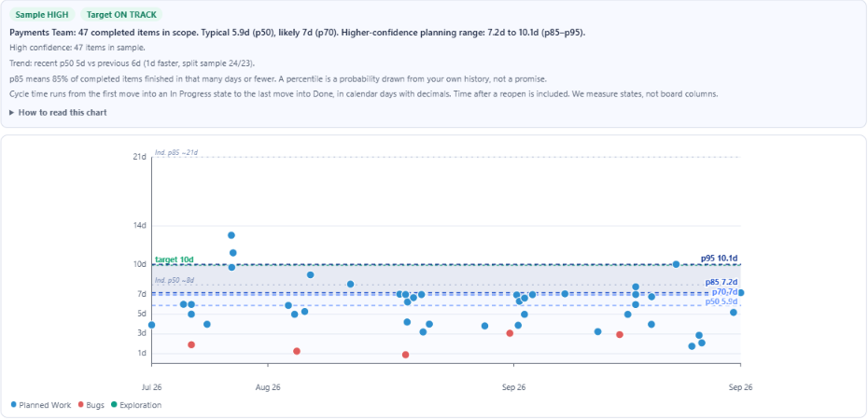868x420 pixels.
Task: Click the 'Cycle time runs from' description line
Action: 364,94
